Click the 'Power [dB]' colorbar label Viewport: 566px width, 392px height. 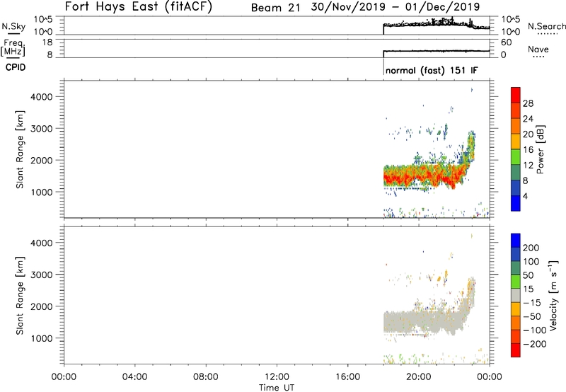pyautogui.click(x=541, y=149)
